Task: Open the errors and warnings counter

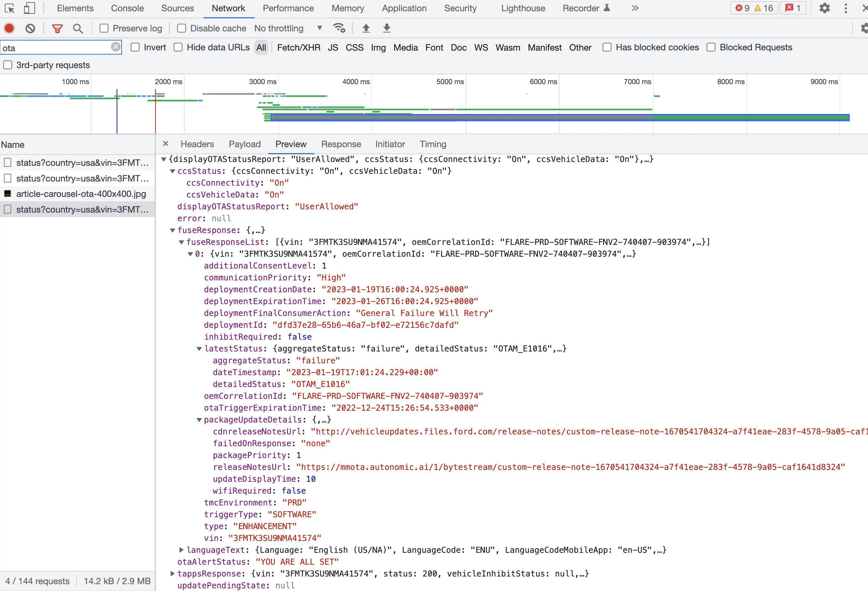Action: 754,8
